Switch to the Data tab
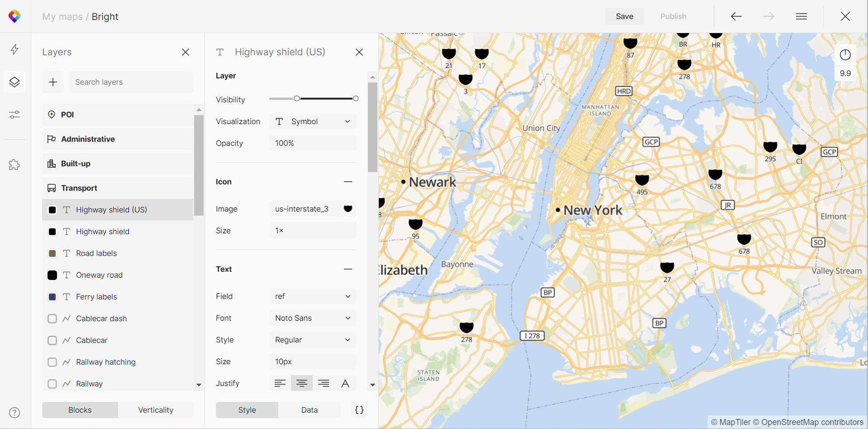This screenshot has height=429, width=868. coord(310,410)
